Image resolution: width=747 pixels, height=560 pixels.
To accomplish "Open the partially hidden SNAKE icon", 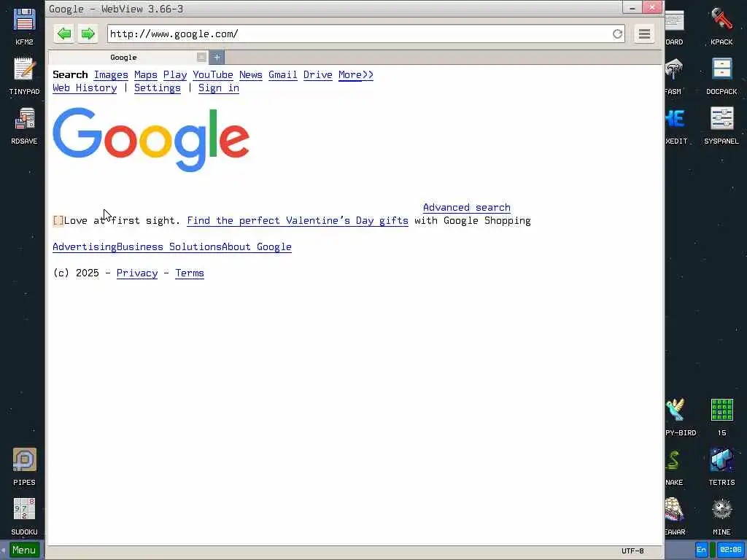I will click(674, 467).
